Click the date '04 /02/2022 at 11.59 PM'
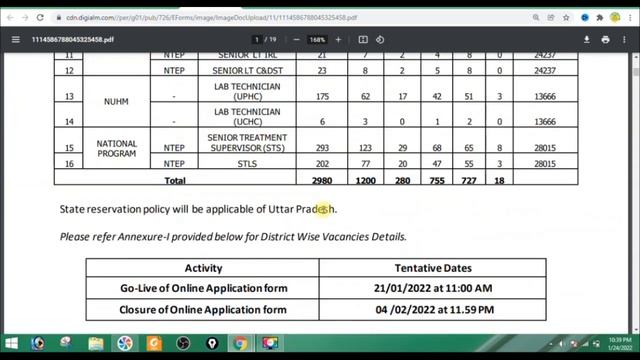Image resolution: width=640 pixels, height=360 pixels. pyautogui.click(x=435, y=310)
